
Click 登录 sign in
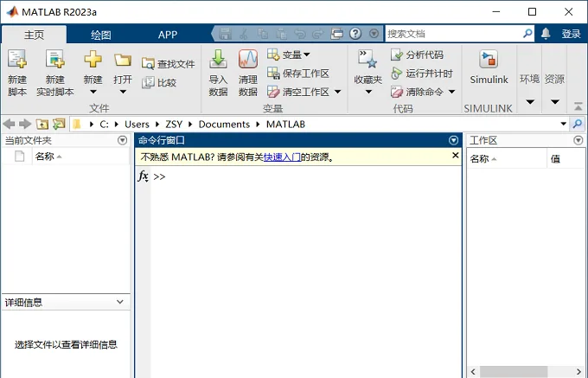pyautogui.click(x=571, y=34)
